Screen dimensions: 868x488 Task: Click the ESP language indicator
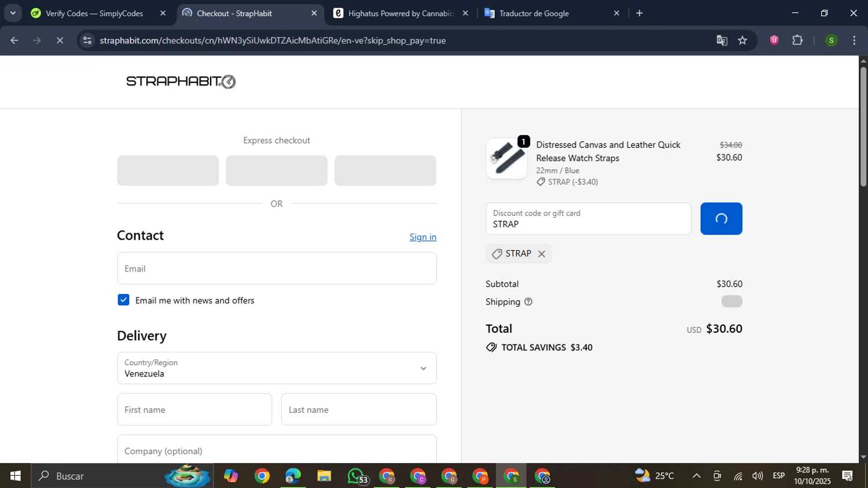pos(779,476)
